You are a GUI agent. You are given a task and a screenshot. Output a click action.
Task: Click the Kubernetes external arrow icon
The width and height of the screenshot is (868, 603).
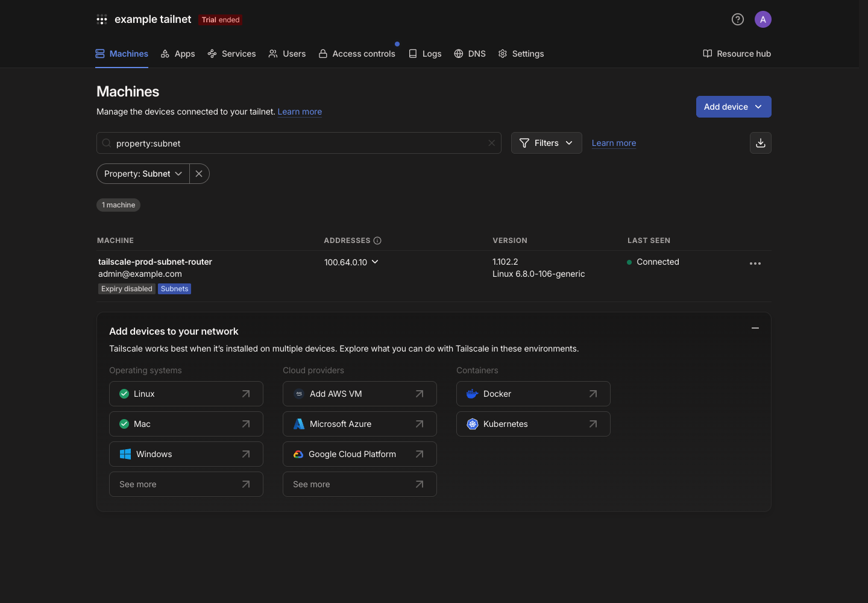(x=593, y=424)
